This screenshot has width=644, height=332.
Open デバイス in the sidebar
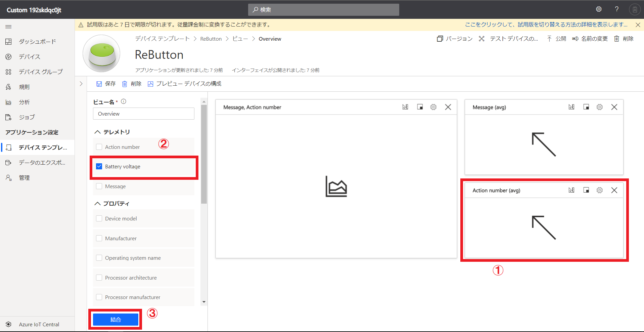tap(37, 56)
